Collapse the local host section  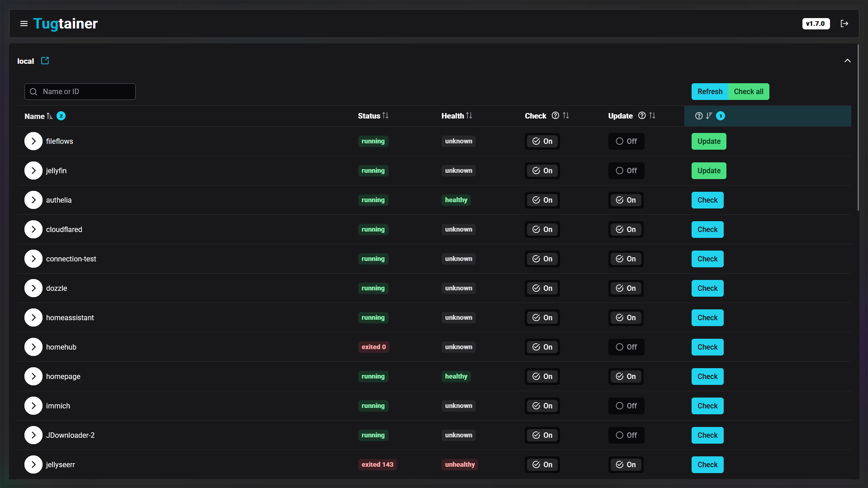(847, 61)
